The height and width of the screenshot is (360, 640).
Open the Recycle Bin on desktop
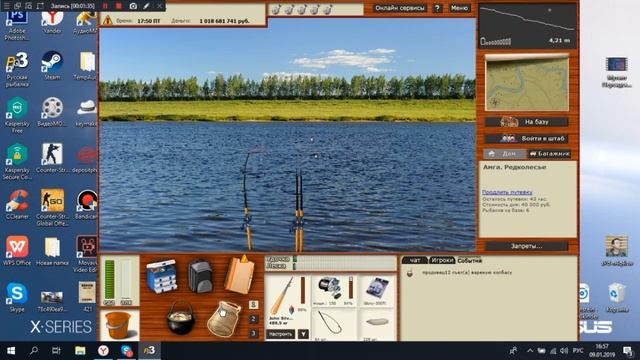[617, 298]
